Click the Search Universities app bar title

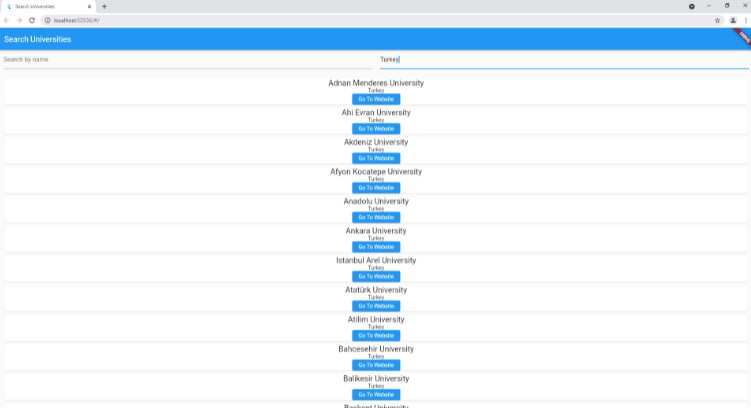37,39
